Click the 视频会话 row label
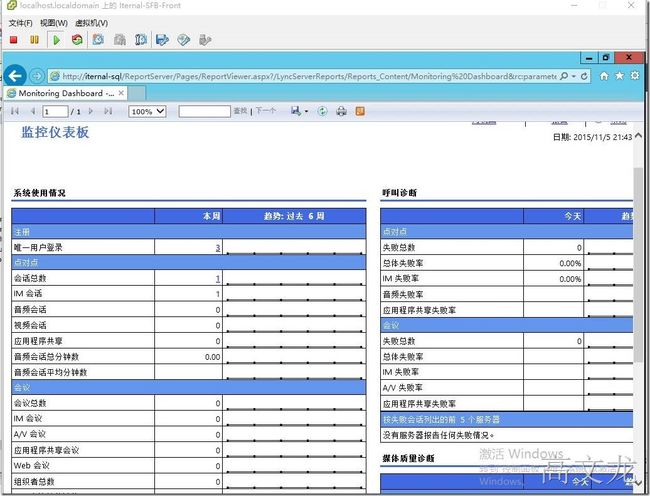 [30, 325]
